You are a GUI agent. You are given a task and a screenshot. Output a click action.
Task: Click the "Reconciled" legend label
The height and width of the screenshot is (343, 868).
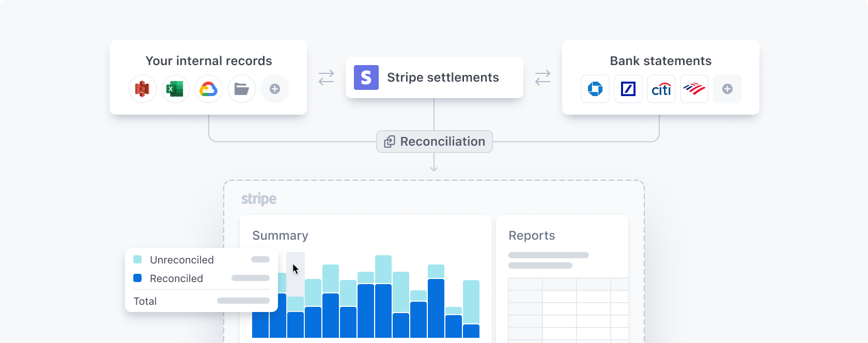tap(176, 278)
